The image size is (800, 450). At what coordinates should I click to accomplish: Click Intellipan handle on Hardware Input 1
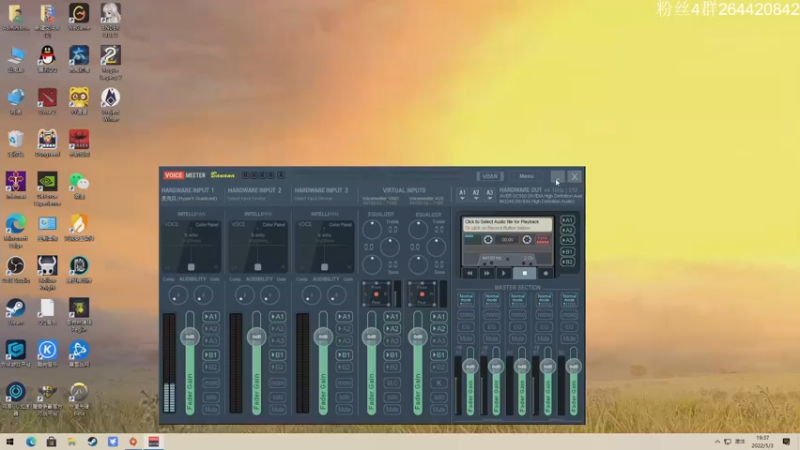pyautogui.click(x=191, y=267)
